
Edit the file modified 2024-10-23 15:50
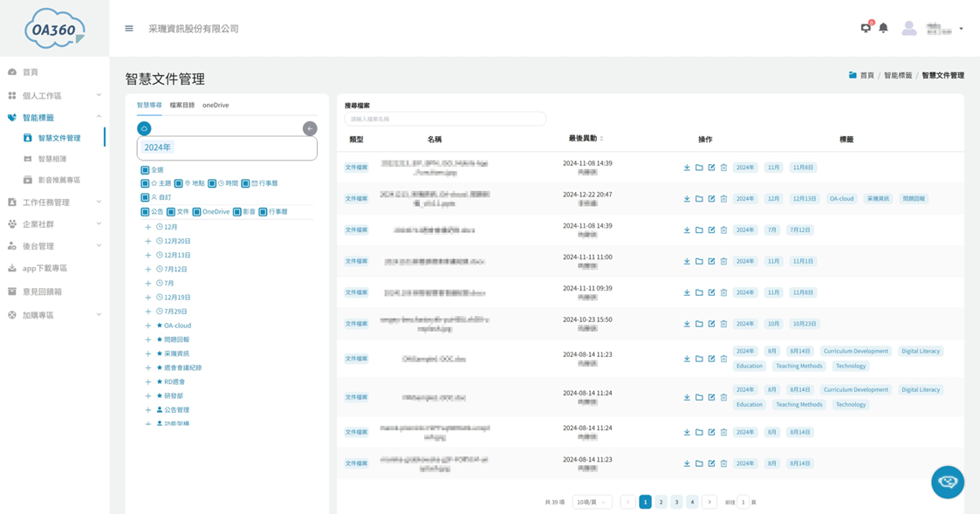point(711,324)
